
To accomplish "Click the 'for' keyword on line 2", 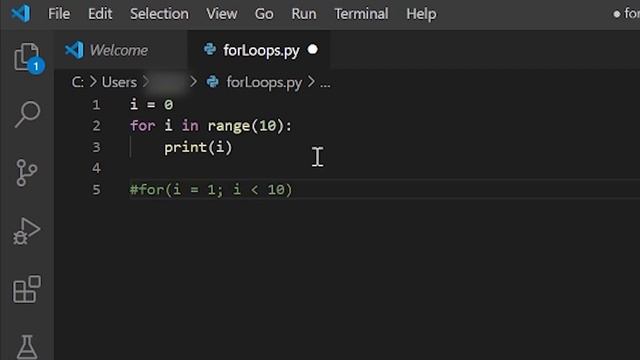I will pyautogui.click(x=142, y=126).
